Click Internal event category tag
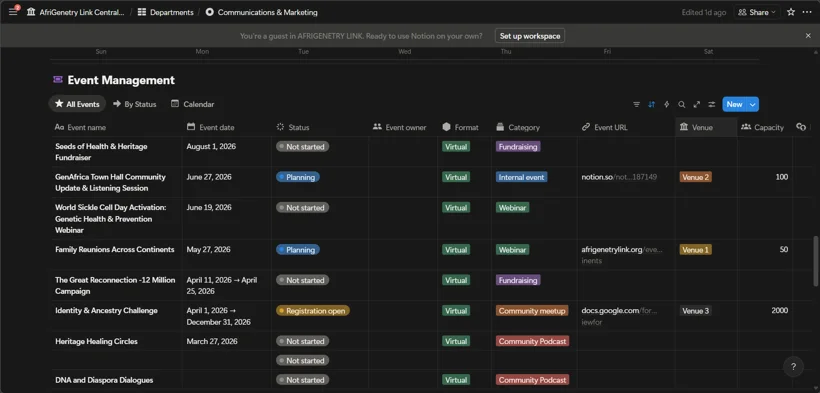Image resolution: width=820 pixels, height=393 pixels. [521, 177]
